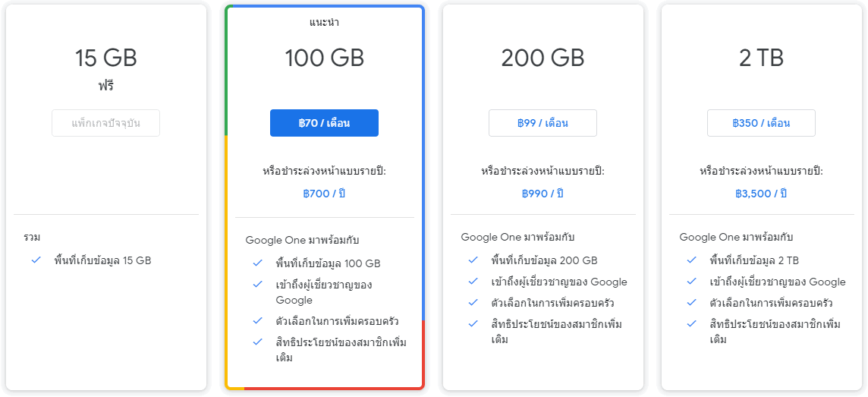Click member benefits checkmark in 2 TB plan

pyautogui.click(x=691, y=324)
